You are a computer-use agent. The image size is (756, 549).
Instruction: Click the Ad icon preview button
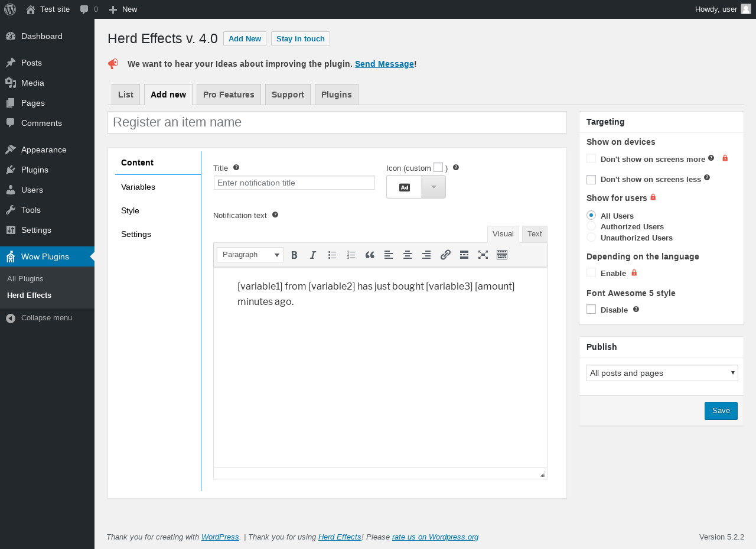pos(404,187)
